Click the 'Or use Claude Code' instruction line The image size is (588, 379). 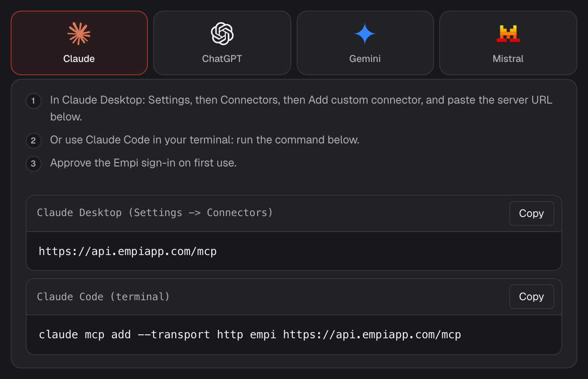[205, 140]
